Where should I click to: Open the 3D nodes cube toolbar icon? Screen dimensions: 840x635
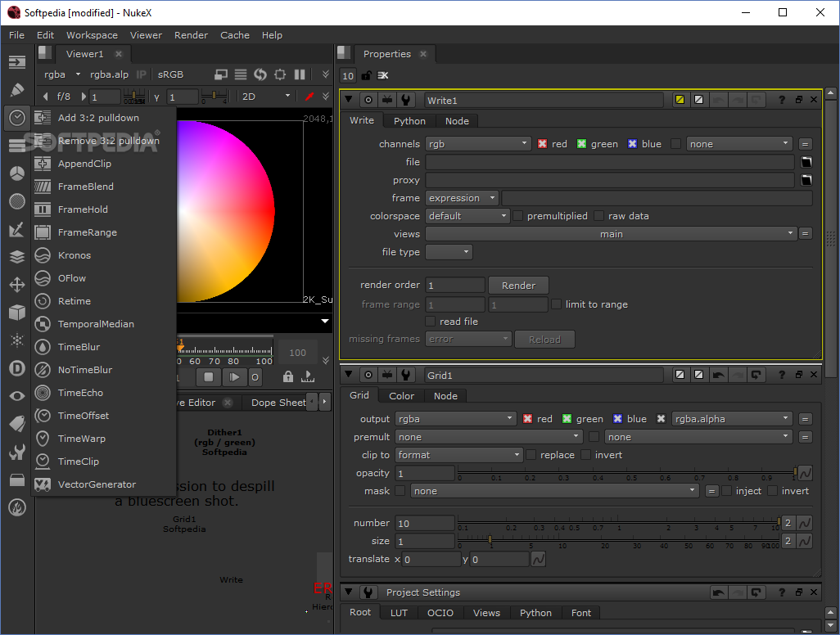click(17, 312)
